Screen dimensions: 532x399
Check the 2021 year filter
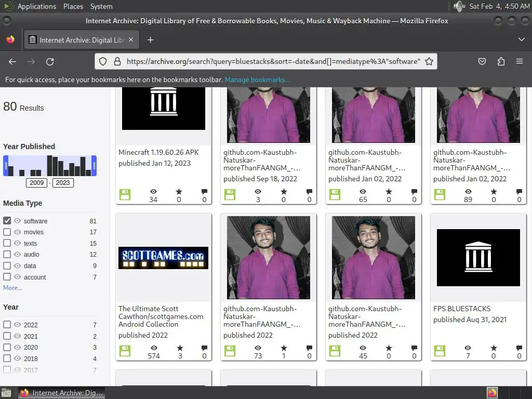point(7,336)
